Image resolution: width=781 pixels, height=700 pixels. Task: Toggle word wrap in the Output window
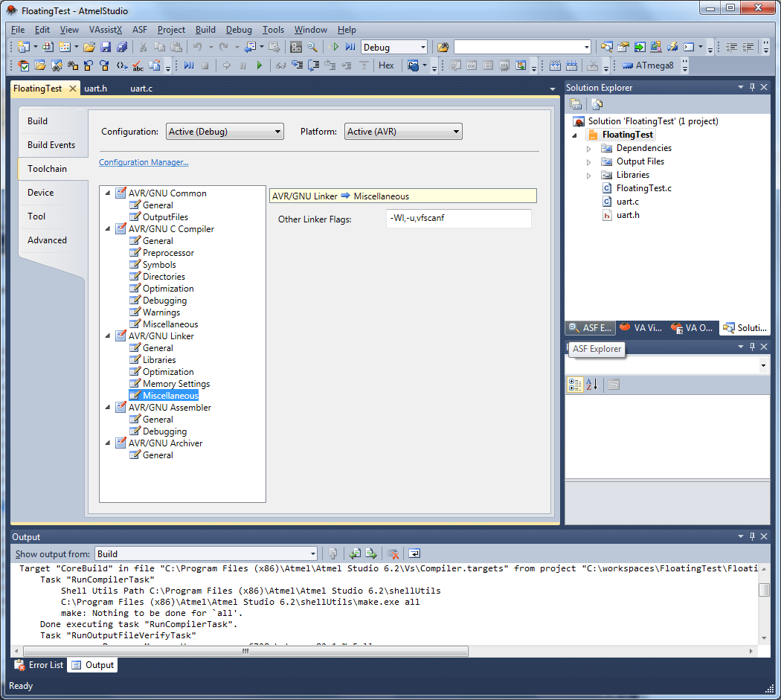(x=414, y=553)
